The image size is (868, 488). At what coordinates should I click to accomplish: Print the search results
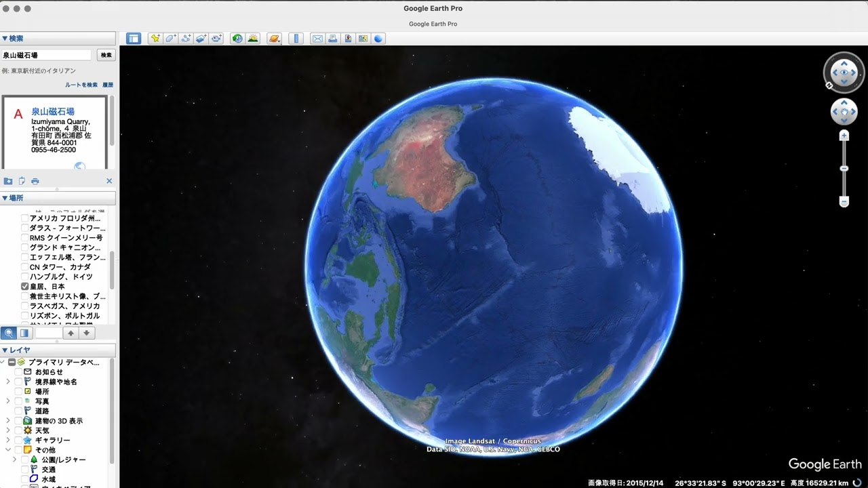[x=35, y=181]
